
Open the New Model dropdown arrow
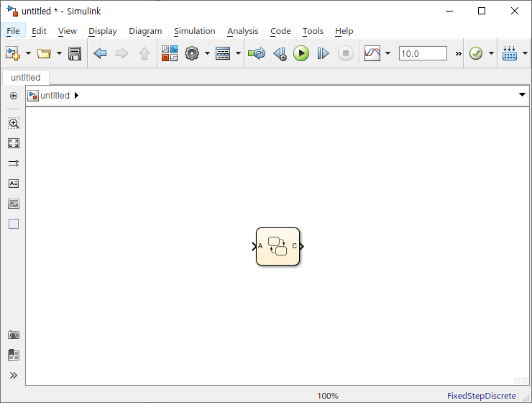28,53
